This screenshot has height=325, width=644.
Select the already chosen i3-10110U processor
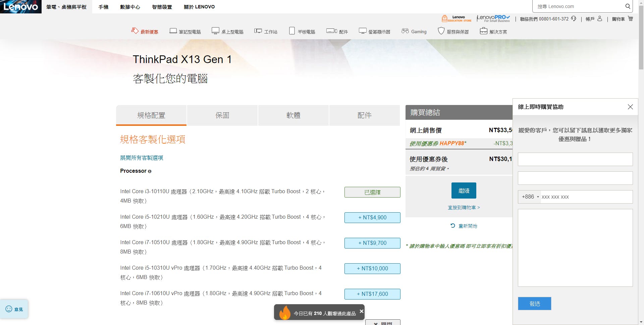(372, 192)
